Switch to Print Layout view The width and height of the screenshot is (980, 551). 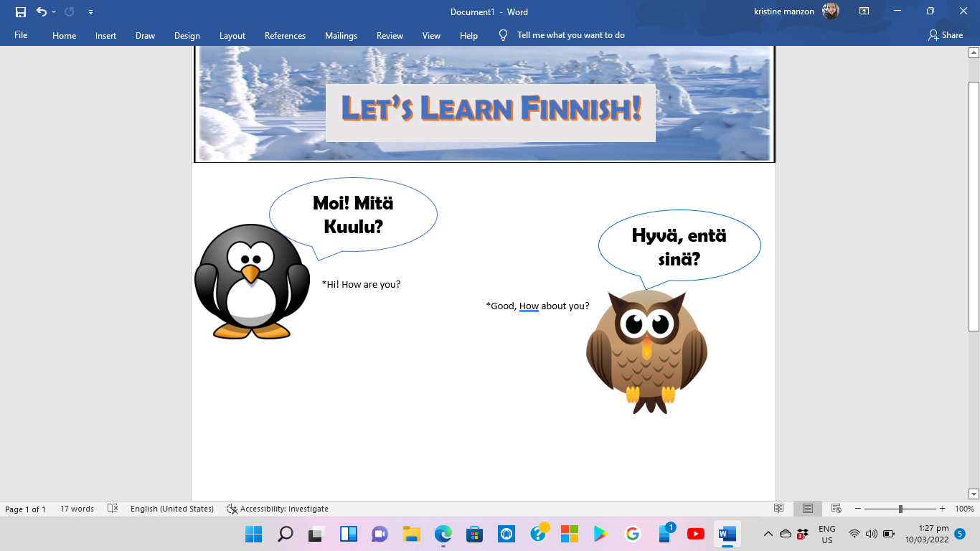point(808,509)
